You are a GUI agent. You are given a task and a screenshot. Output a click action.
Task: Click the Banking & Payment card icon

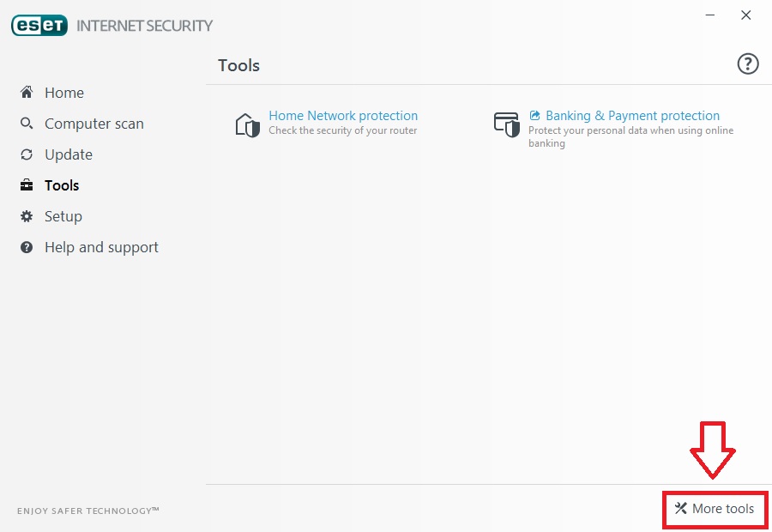(506, 124)
